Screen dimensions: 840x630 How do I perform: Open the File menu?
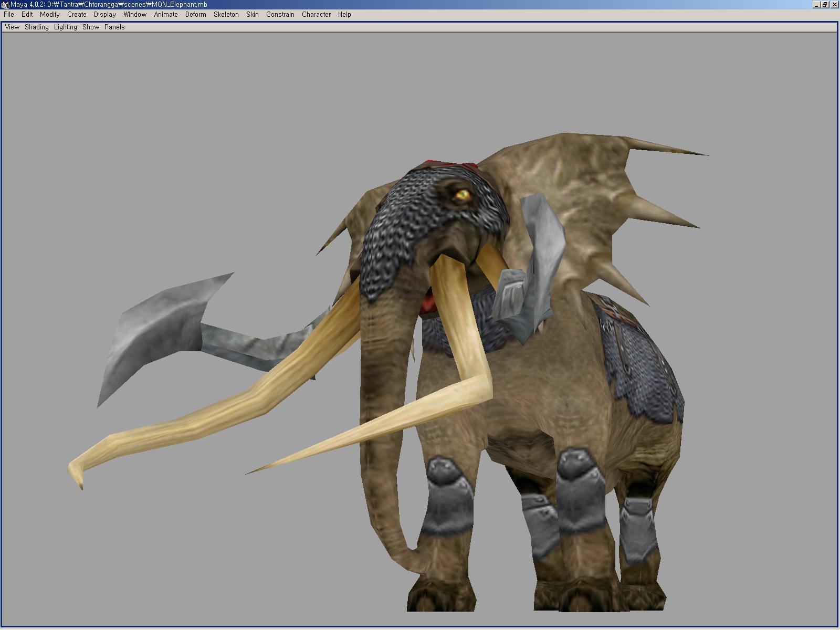coord(9,14)
